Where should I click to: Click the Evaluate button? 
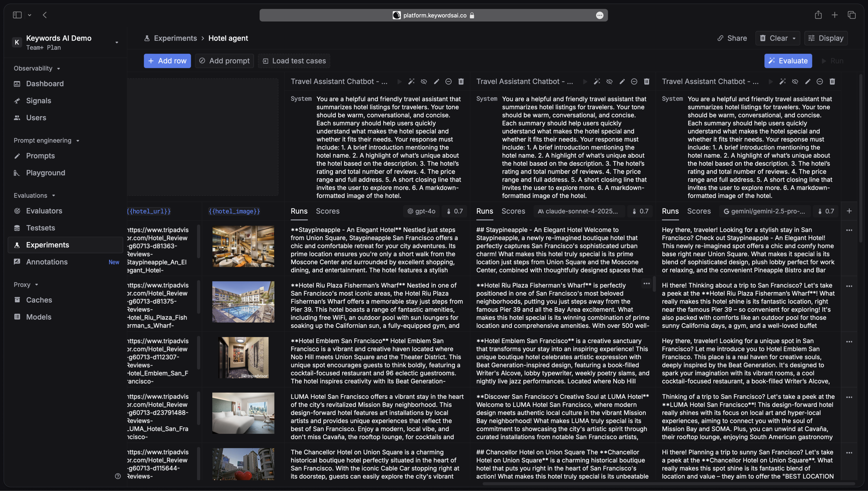click(x=788, y=61)
